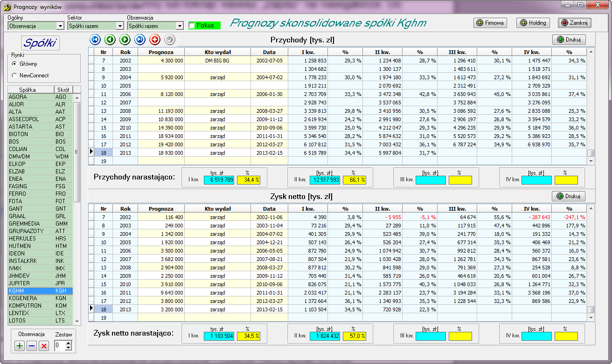Click negative value -287 643 in Zysk netto
The height and width of the screenshot is (364, 612).
(532, 217)
